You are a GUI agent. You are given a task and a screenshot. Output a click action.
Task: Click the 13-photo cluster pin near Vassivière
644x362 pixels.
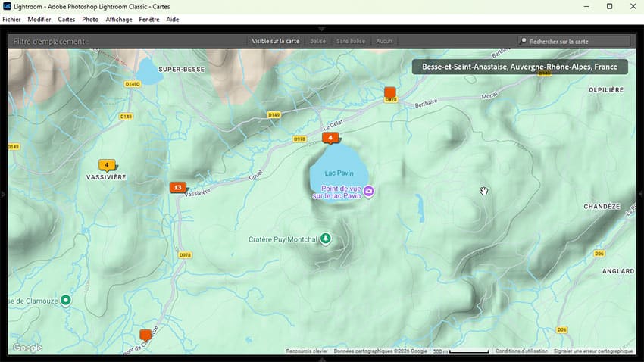177,187
